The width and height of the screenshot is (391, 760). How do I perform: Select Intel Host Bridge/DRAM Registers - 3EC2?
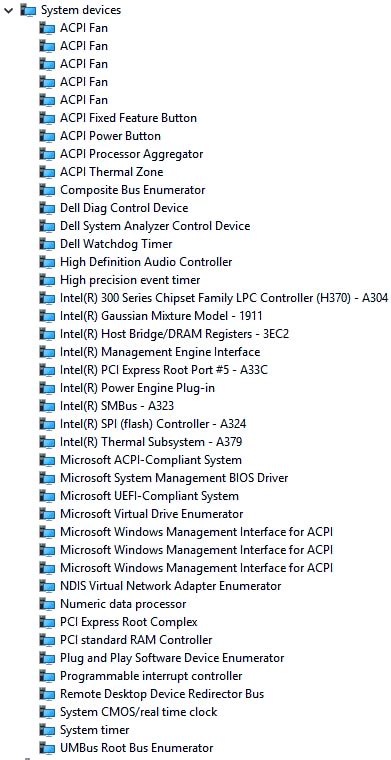175,333
